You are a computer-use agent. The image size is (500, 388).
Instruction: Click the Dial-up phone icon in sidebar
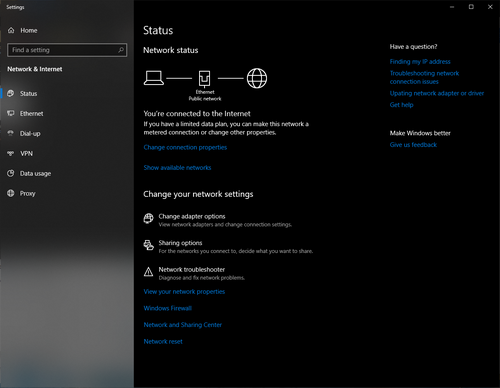[11, 133]
